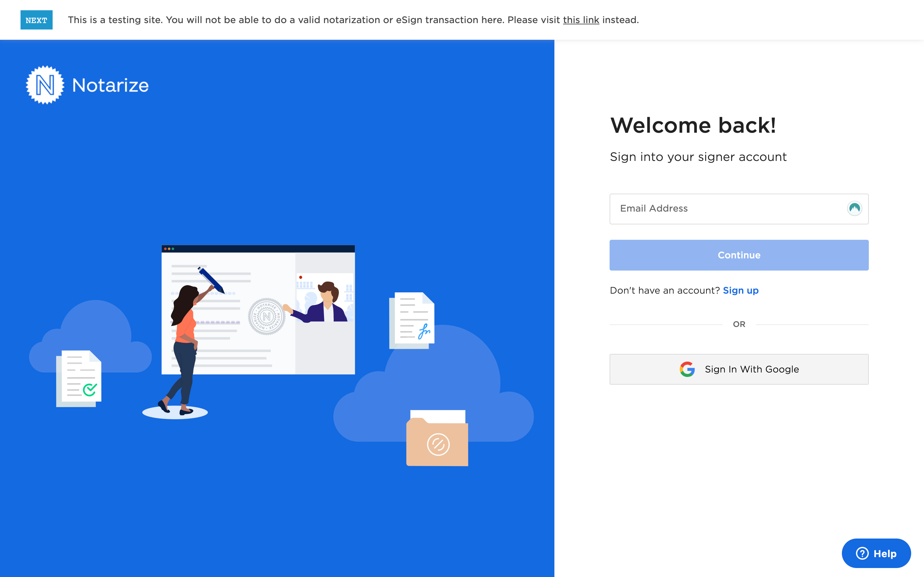Click the Help question mark icon
This screenshot has height=577, width=924.
(x=862, y=553)
